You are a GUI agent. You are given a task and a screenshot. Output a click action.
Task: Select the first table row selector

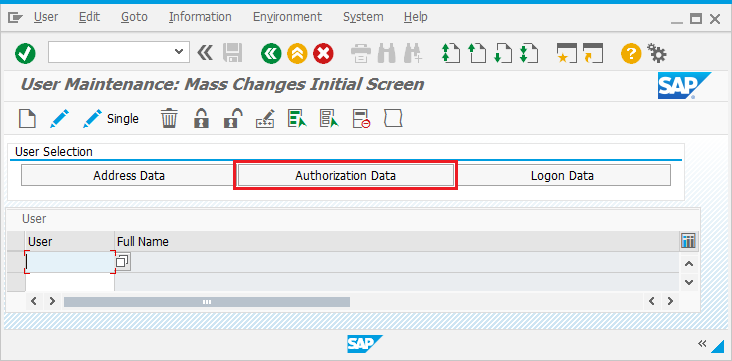16,262
